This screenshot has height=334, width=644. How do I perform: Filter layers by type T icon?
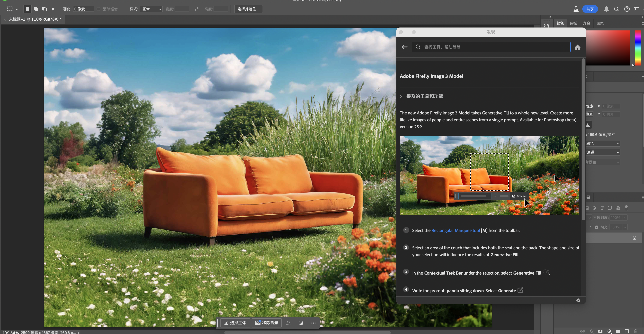(x=602, y=208)
